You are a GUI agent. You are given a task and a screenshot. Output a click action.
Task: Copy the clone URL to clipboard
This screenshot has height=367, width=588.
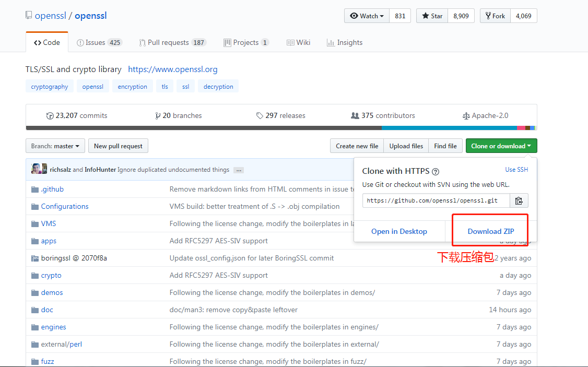[x=519, y=201]
